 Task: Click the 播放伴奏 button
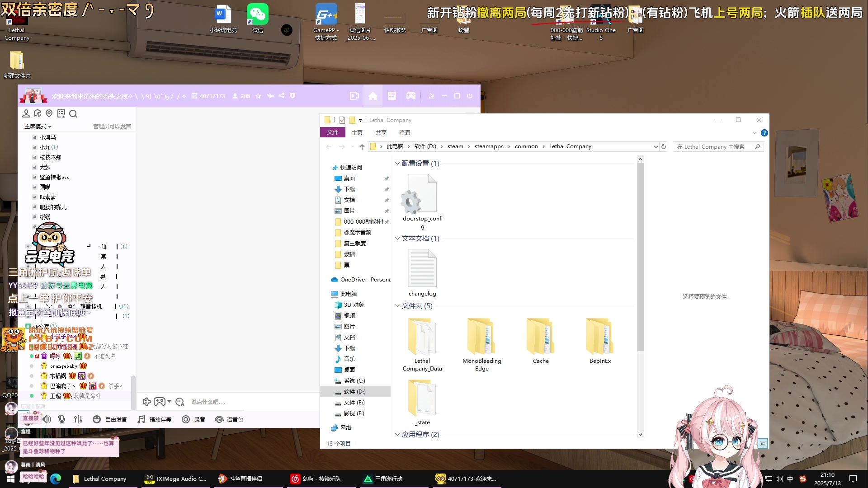coord(155,419)
